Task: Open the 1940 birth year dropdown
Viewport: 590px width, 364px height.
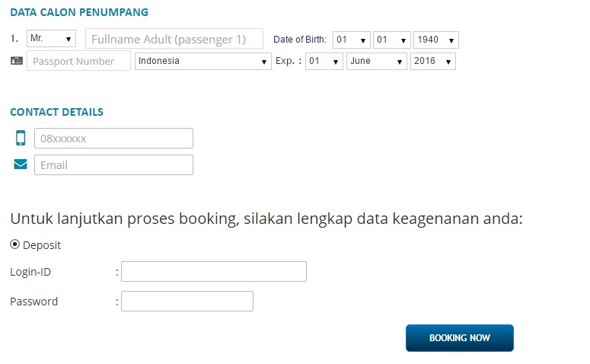Action: click(x=435, y=40)
